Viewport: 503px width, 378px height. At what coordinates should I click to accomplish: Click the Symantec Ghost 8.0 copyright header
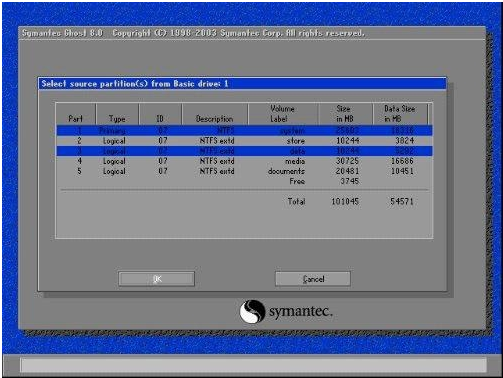[193, 33]
